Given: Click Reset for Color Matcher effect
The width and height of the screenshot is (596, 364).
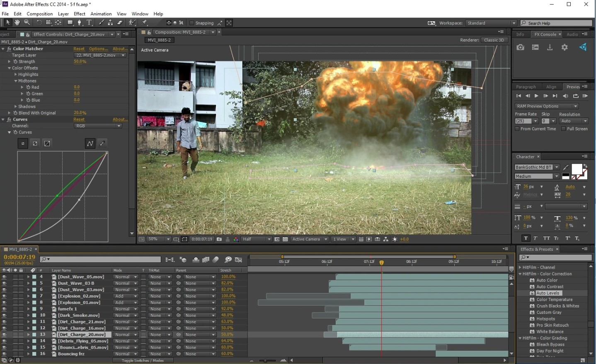Looking at the screenshot, I should pos(79,49).
